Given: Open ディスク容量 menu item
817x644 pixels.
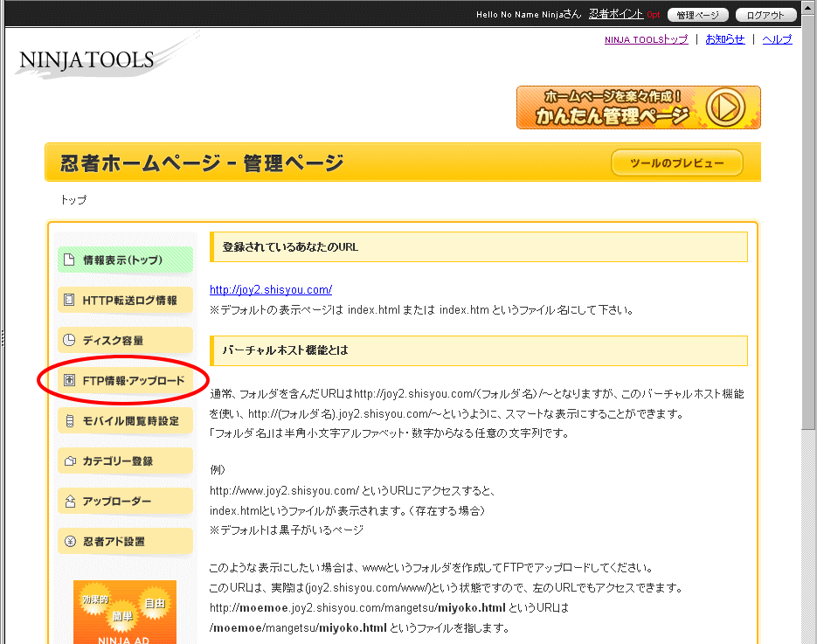Looking at the screenshot, I should pyautogui.click(x=125, y=340).
